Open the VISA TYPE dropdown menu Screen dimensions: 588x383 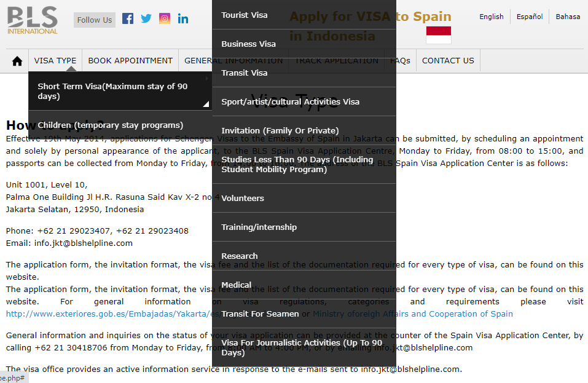pos(55,61)
